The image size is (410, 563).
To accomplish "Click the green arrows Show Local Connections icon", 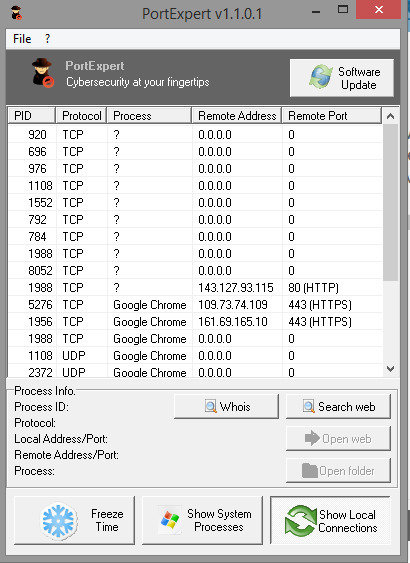I will click(300, 521).
